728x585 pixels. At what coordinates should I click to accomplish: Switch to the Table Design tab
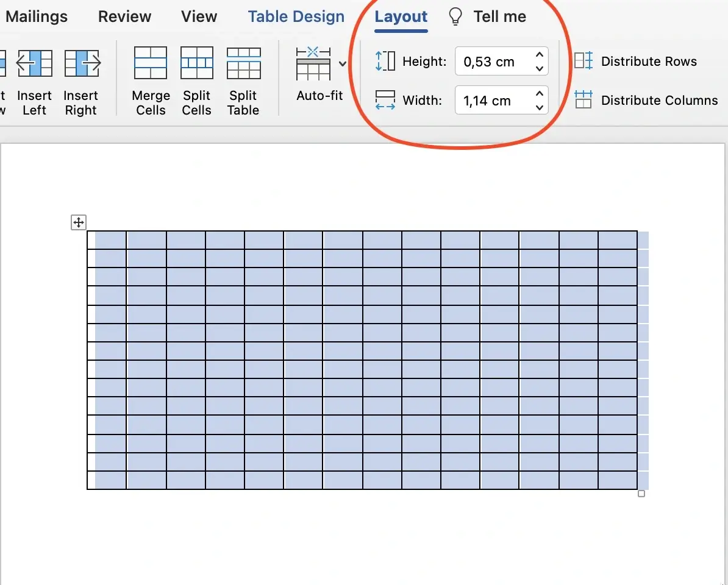tap(296, 16)
